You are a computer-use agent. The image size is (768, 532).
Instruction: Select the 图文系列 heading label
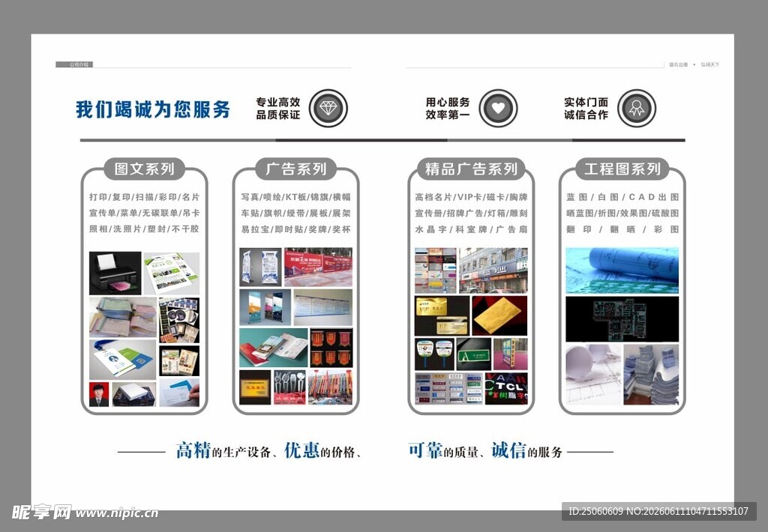(x=144, y=169)
